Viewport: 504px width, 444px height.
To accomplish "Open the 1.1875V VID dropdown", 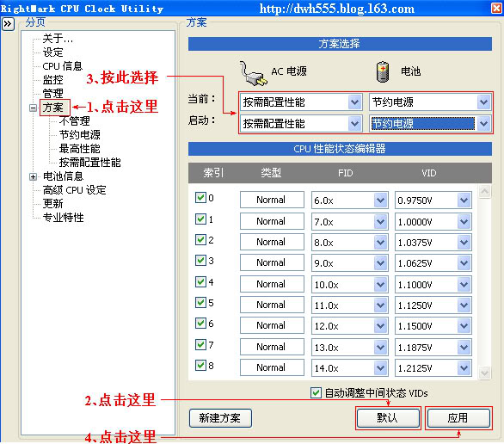I will click(x=464, y=347).
